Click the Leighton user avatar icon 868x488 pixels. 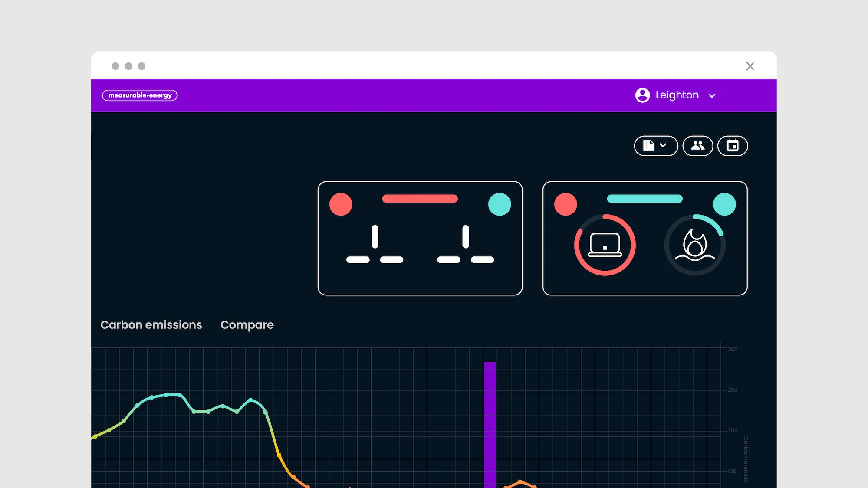coord(642,95)
